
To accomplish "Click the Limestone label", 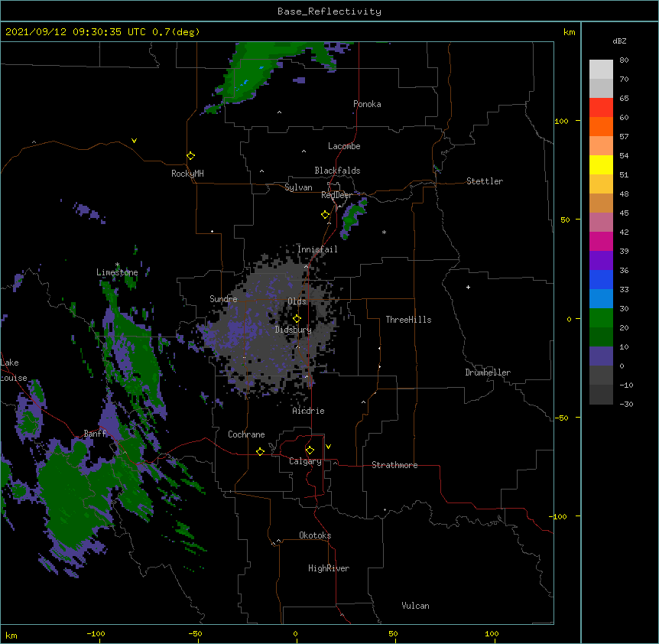I will coord(117,272).
